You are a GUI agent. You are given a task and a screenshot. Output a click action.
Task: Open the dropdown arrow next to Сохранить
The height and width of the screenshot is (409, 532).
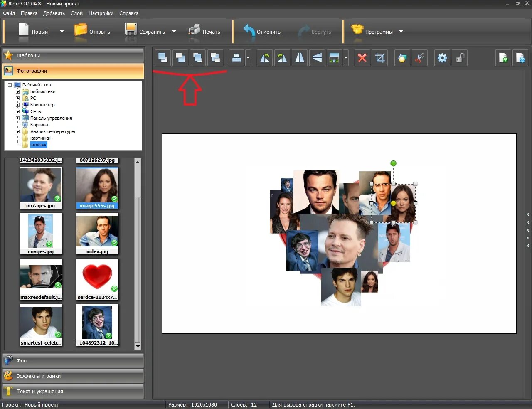pos(174,32)
